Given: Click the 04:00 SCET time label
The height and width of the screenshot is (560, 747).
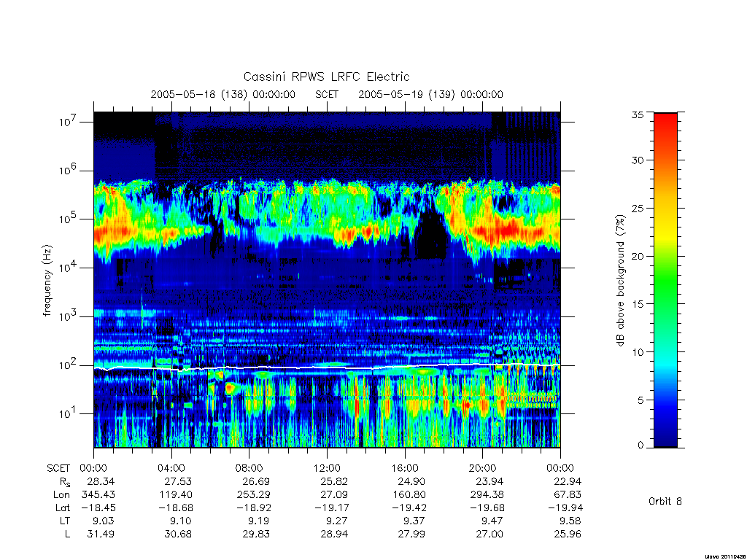Looking at the screenshot, I should pos(171,468).
